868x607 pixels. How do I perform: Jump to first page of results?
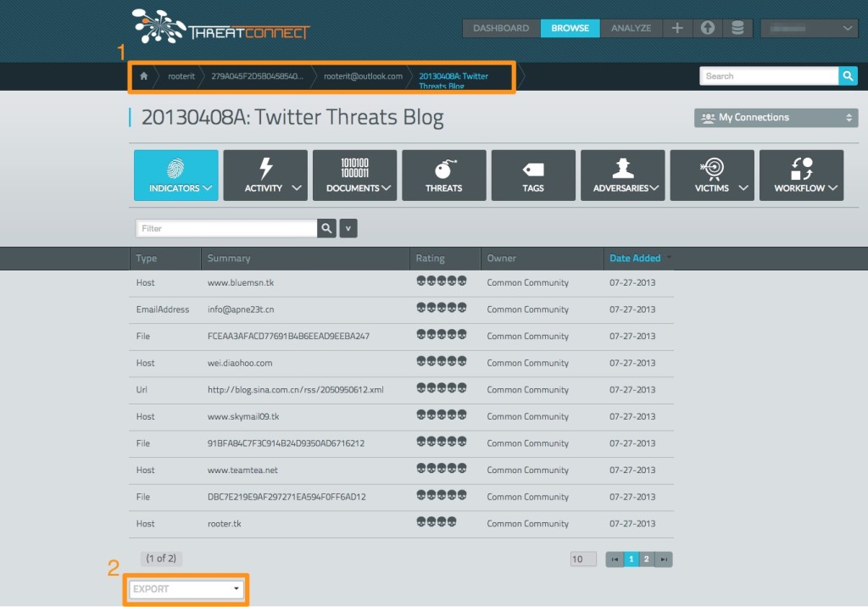click(x=615, y=560)
